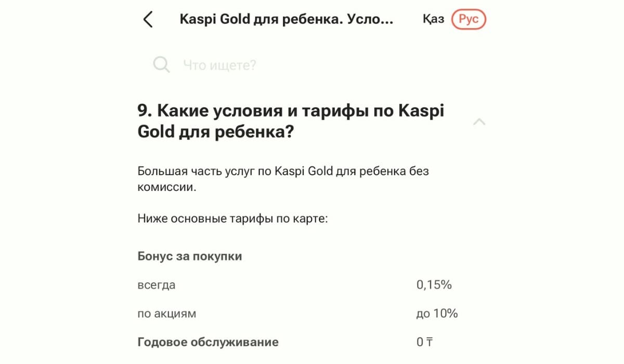This screenshot has width=624, height=364.
Task: Click the "до 10%" bonus value
Action: (437, 314)
